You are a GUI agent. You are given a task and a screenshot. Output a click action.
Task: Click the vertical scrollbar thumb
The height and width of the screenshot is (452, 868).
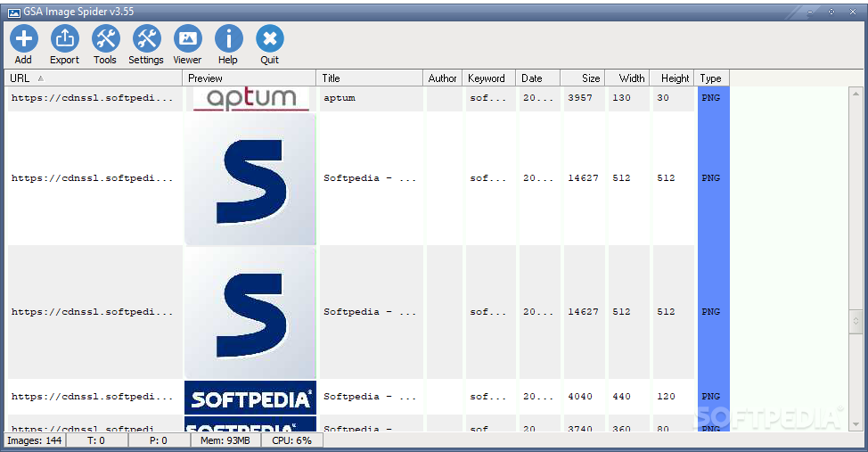click(x=856, y=321)
